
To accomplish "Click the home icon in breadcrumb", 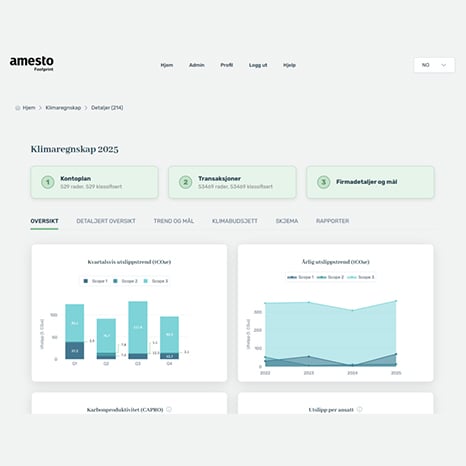I will 18,108.
